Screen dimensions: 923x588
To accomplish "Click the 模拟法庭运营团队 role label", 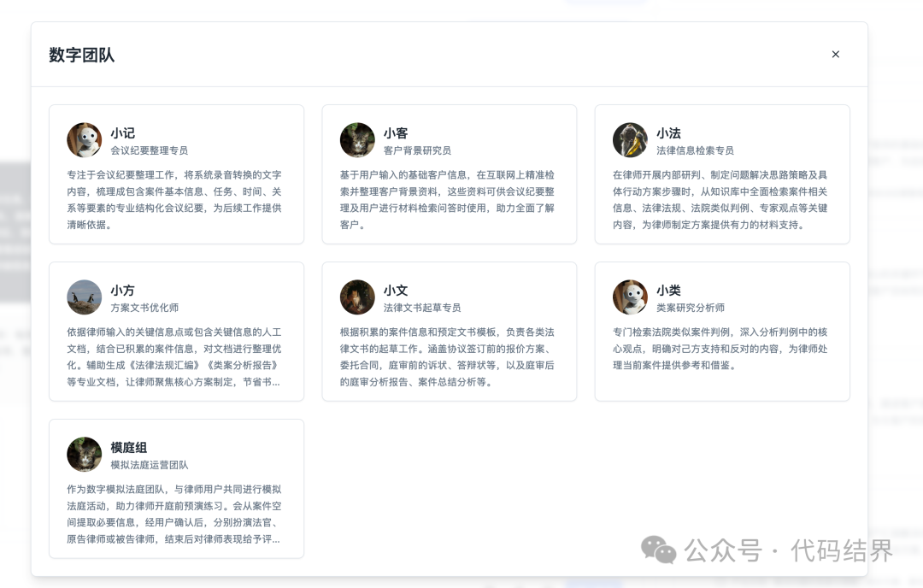I will point(149,465).
